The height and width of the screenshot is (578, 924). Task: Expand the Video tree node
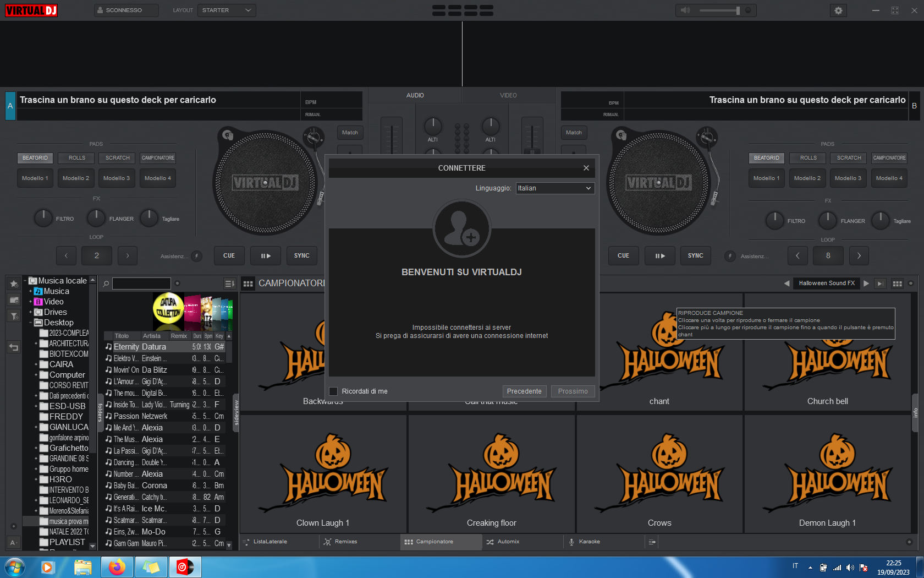(x=30, y=302)
